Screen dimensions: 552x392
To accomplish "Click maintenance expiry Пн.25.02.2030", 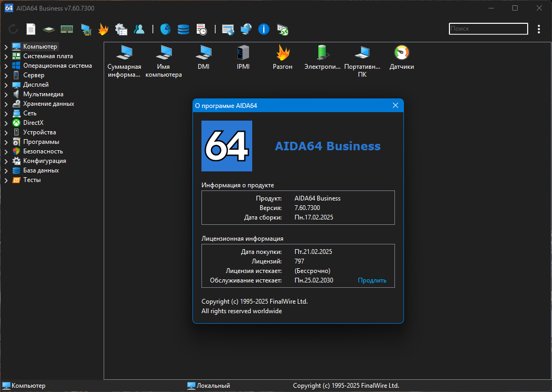I will (x=314, y=280).
